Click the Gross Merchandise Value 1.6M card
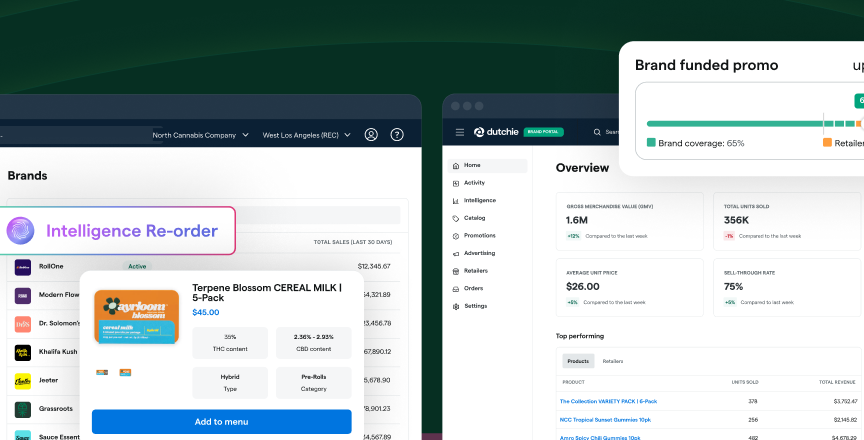The height and width of the screenshot is (440, 864). [630, 221]
